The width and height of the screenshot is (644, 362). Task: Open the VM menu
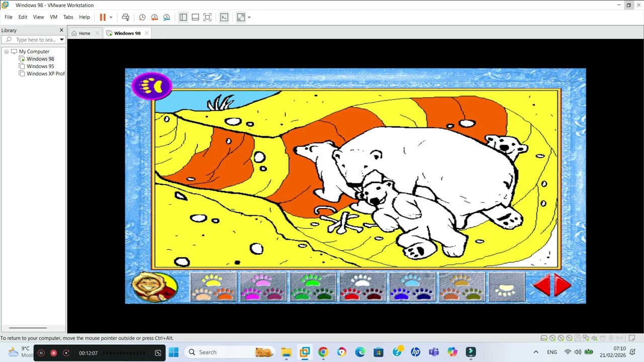tap(53, 17)
